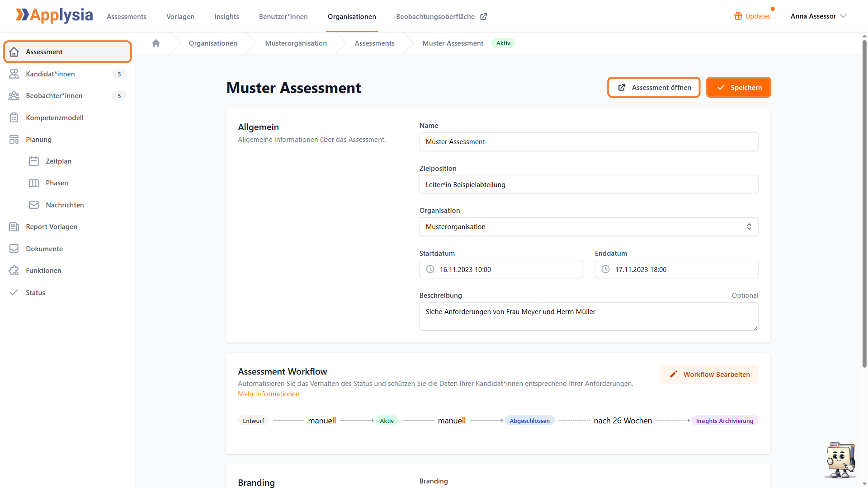Click into the Beschreibung text area
The width and height of the screenshot is (868, 488).
[x=589, y=317]
